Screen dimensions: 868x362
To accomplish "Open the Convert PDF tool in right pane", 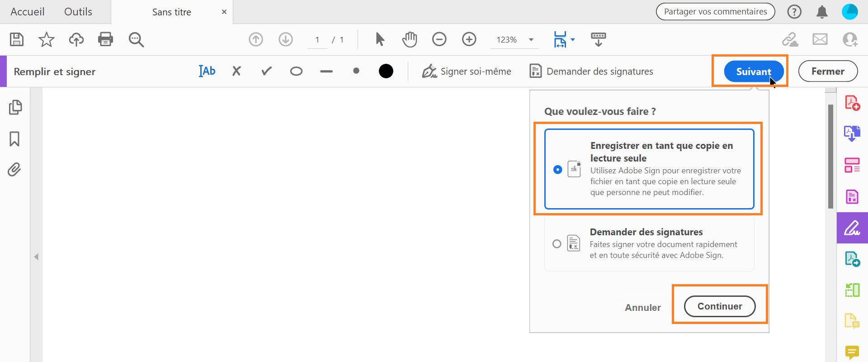I will pos(853,259).
